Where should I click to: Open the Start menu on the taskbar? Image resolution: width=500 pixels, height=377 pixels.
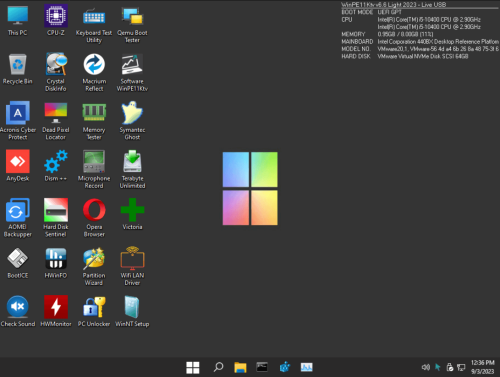[193, 367]
